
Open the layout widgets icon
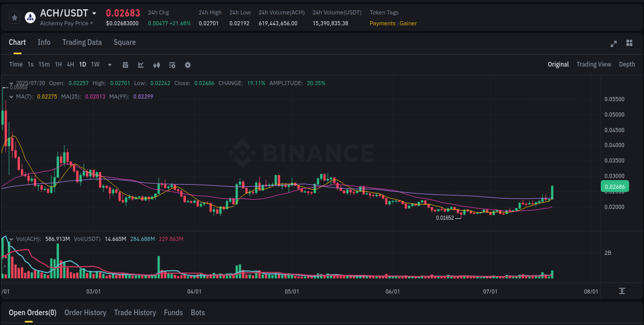(x=629, y=44)
